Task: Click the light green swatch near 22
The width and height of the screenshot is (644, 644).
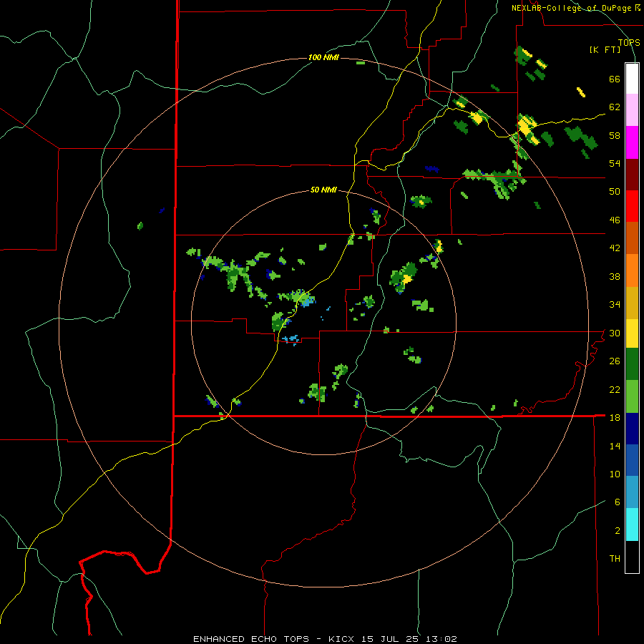Action: [632, 396]
